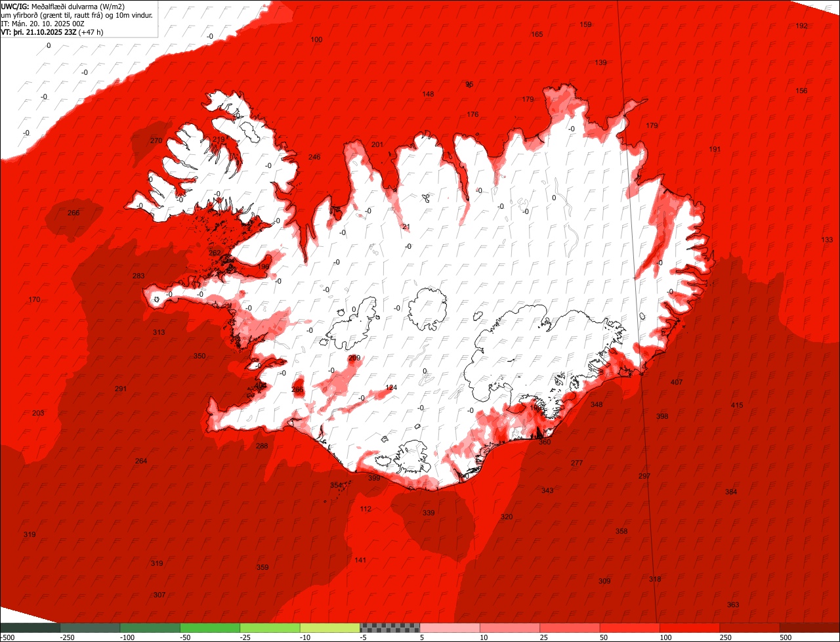840x642 pixels.
Task: Click the flux value '359' in the southwest sea
Action: pos(262,568)
